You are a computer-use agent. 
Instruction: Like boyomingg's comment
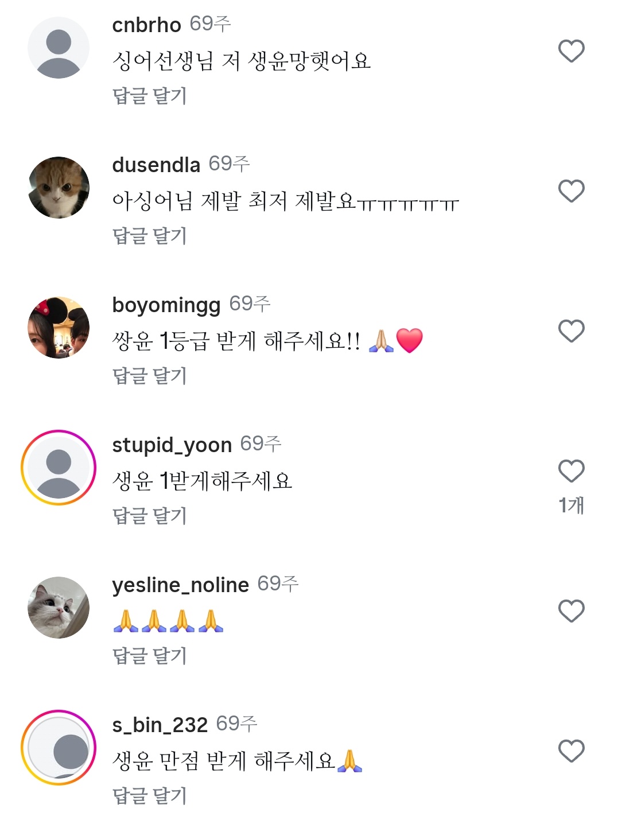pyautogui.click(x=571, y=331)
